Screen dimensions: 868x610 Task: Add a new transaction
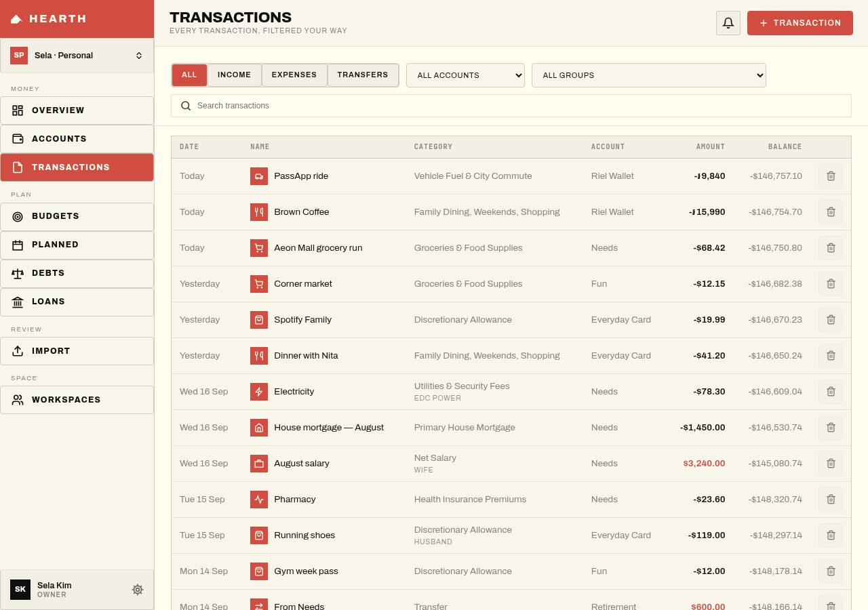click(800, 23)
